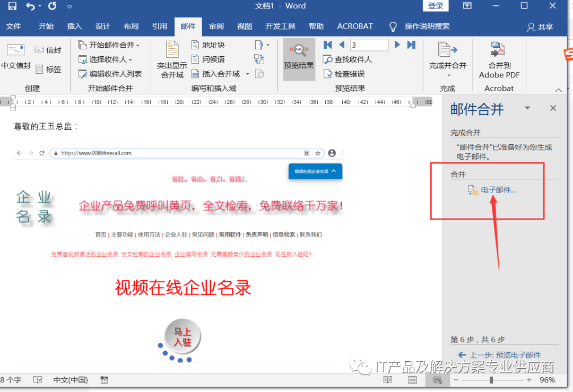Expand 插入合并域 dropdown arrow
The image size is (573, 392).
247,74
